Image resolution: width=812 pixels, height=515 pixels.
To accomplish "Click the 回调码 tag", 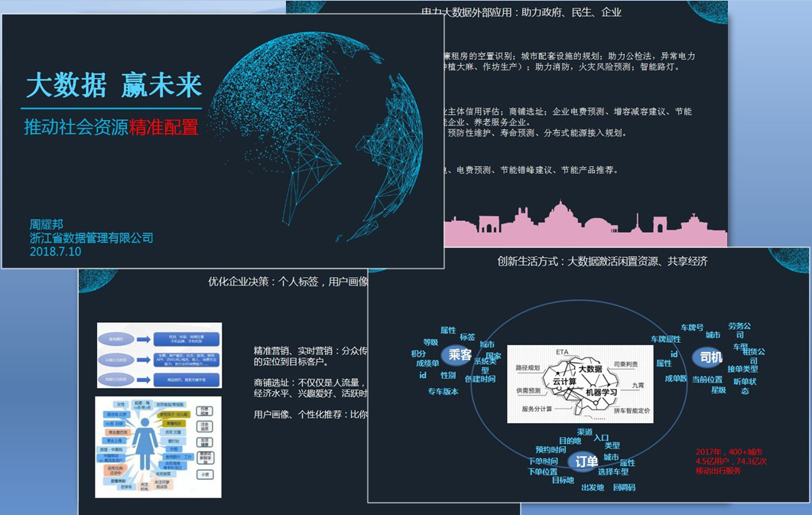I will point(624,487).
